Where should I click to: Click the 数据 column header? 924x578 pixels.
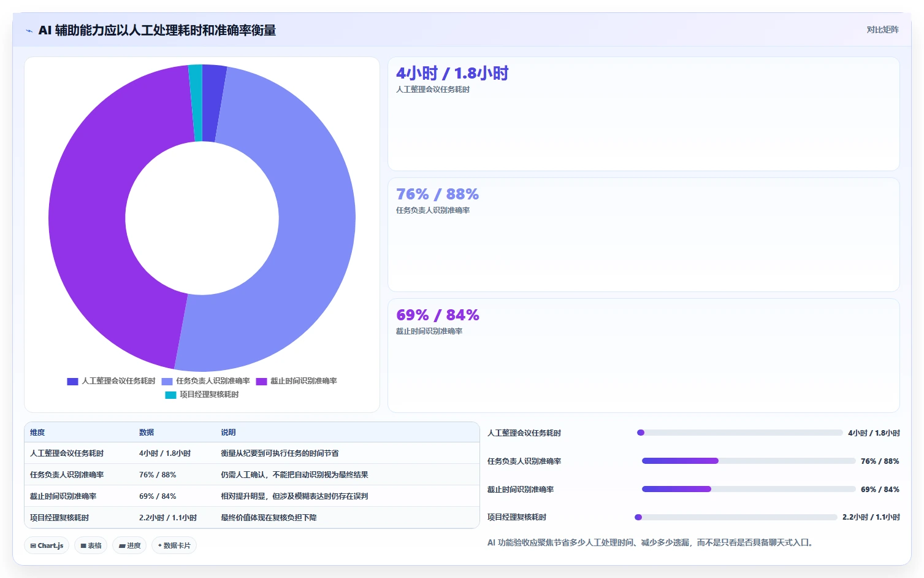(x=147, y=433)
